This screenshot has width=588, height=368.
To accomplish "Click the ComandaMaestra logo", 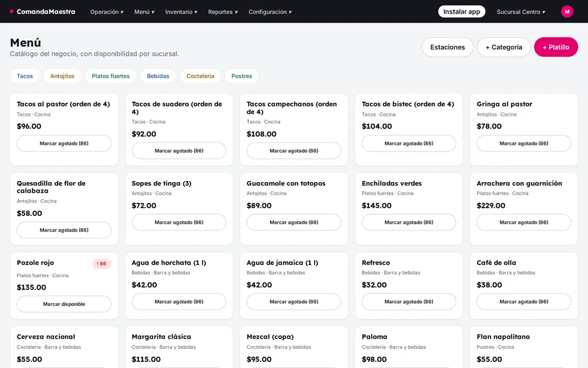I will point(42,12).
